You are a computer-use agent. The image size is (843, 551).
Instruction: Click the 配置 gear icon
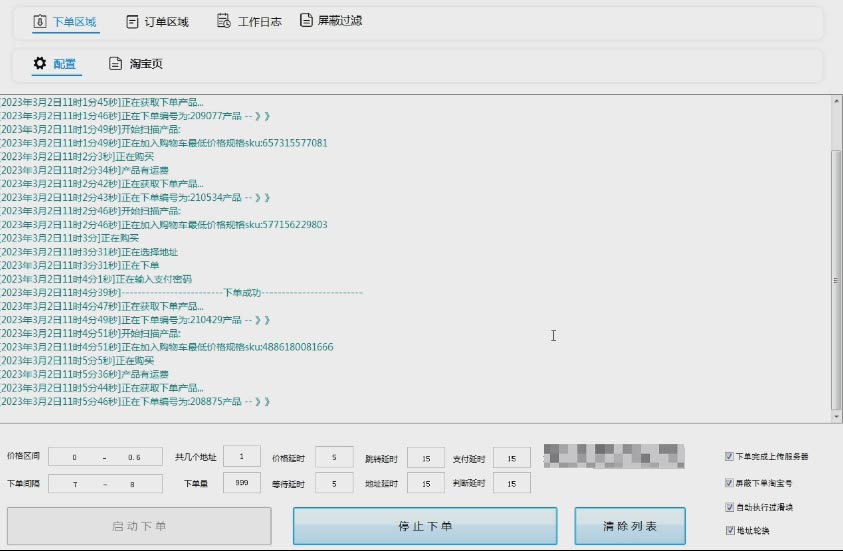[x=40, y=63]
